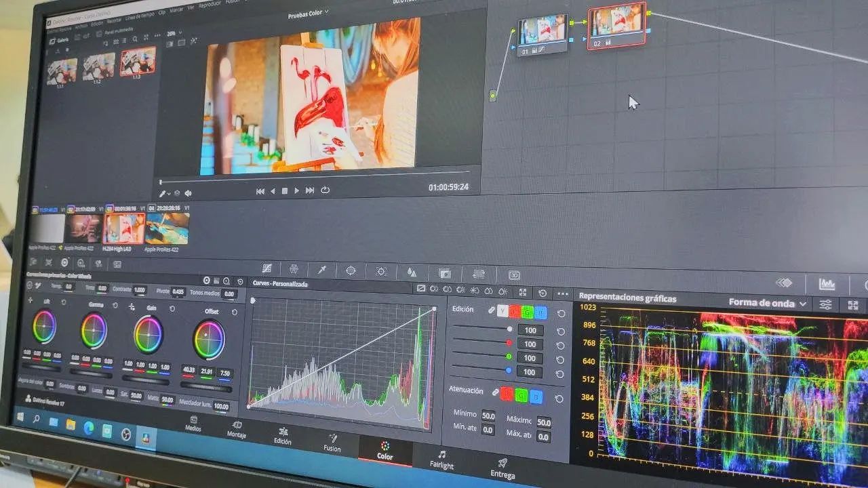Toggle the green channel in Edición

coord(528,312)
